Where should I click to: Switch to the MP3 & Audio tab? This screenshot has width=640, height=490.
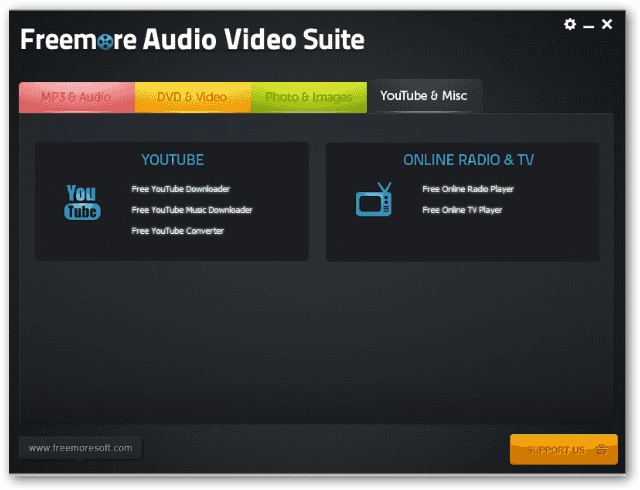click(x=77, y=97)
